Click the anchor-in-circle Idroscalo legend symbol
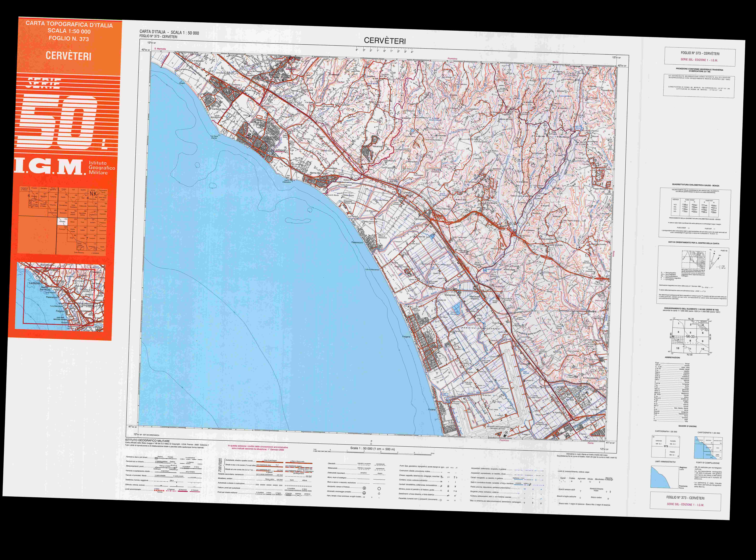Viewport: 756px width, 560px height. [x=364, y=493]
